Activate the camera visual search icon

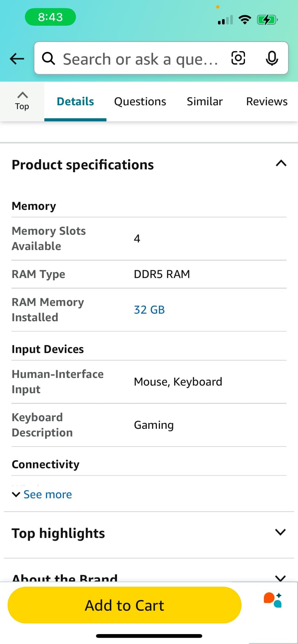point(238,59)
